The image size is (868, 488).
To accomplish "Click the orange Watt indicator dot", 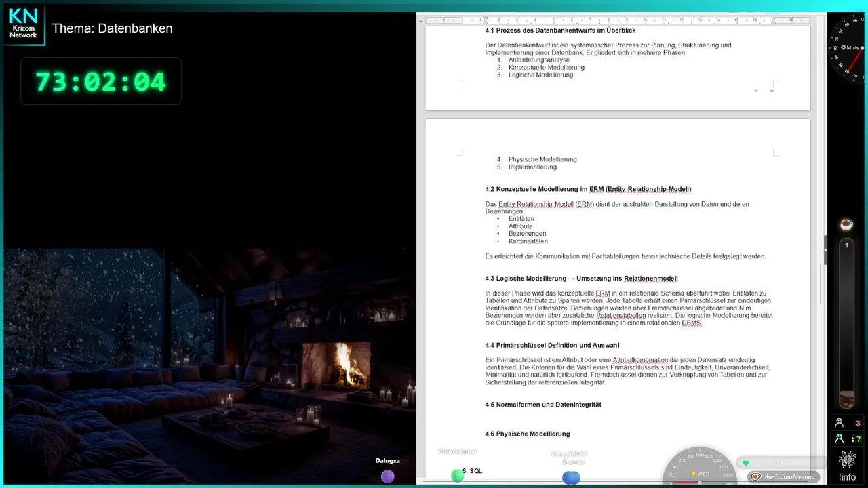I will 693,474.
